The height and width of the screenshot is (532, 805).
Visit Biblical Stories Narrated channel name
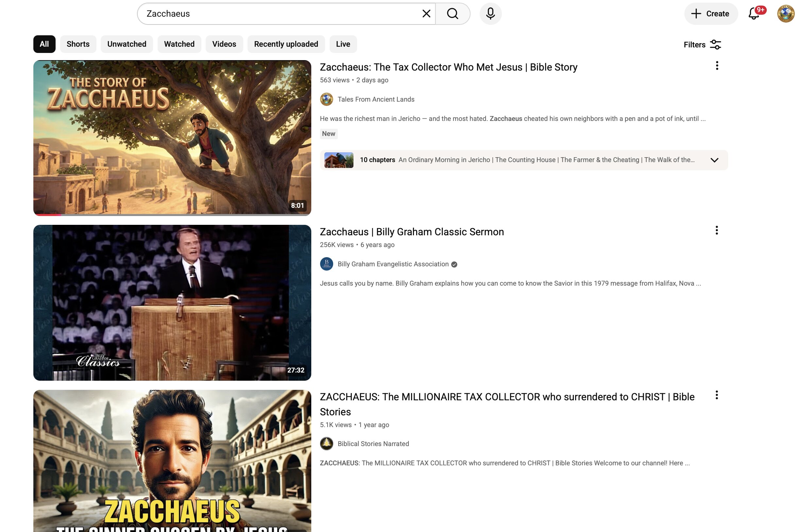(x=373, y=444)
